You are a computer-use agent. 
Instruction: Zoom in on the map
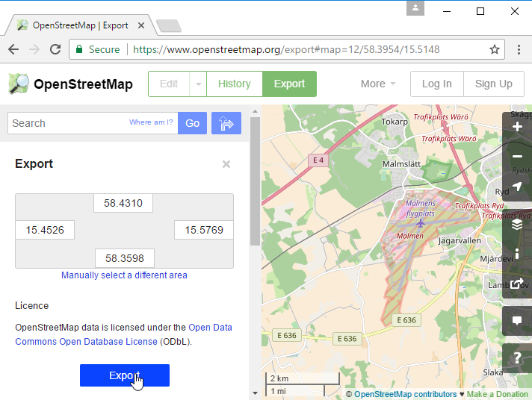coord(517,127)
